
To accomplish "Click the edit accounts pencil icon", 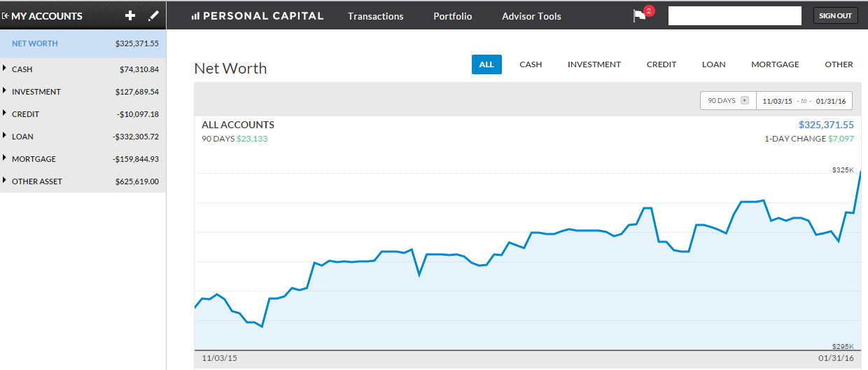I will pyautogui.click(x=154, y=15).
